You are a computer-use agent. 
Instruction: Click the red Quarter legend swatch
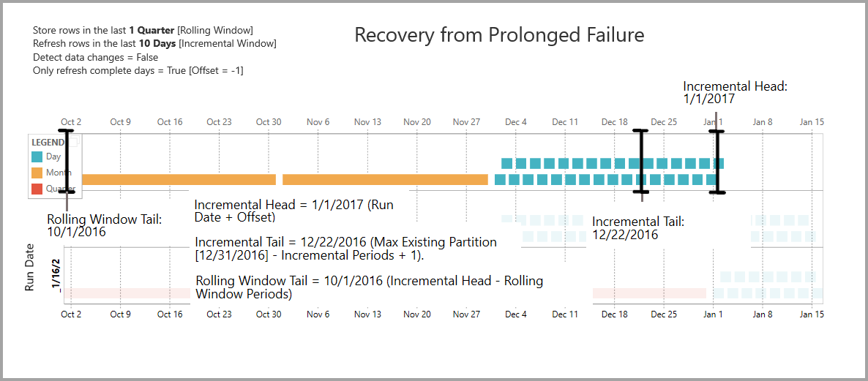click(37, 189)
